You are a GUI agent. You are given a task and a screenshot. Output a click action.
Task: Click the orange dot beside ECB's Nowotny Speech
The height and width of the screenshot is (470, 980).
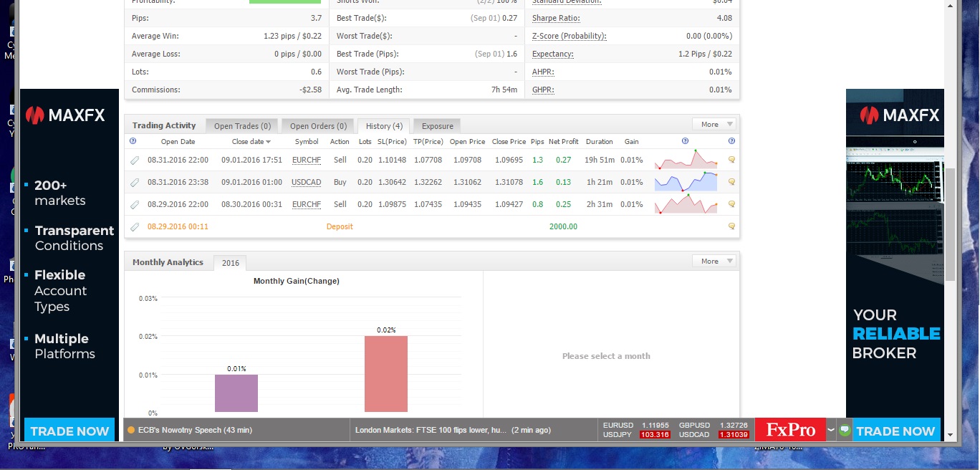(x=131, y=431)
